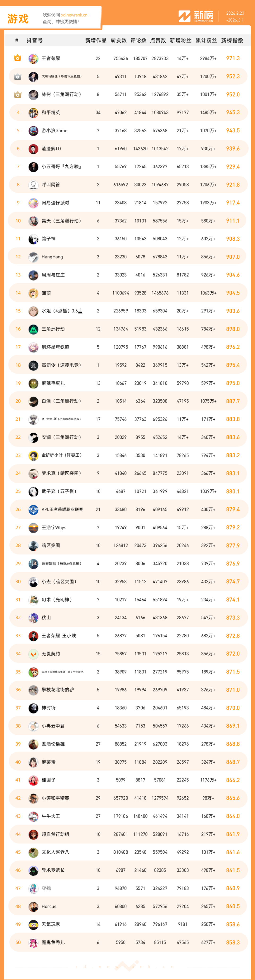Image resolution: width=255 pixels, height=980 pixels.
Task: Select the 魔鬼鱼秀儿 row name
Action: (x=53, y=942)
